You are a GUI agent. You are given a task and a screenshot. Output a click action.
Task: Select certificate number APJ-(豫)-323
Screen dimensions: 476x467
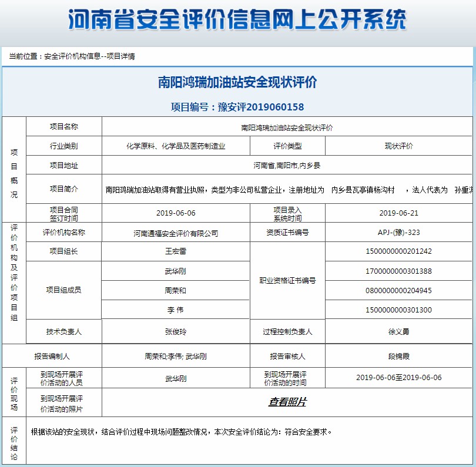point(398,233)
